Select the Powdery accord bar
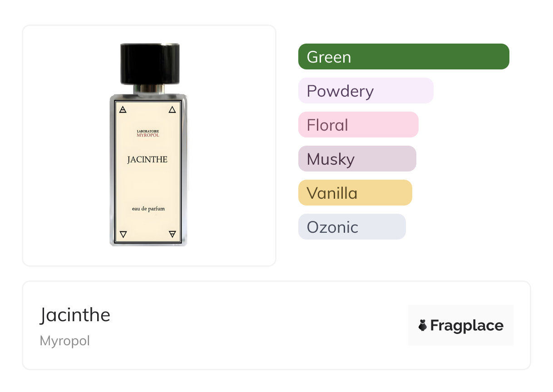The image size is (553, 392). tap(366, 91)
